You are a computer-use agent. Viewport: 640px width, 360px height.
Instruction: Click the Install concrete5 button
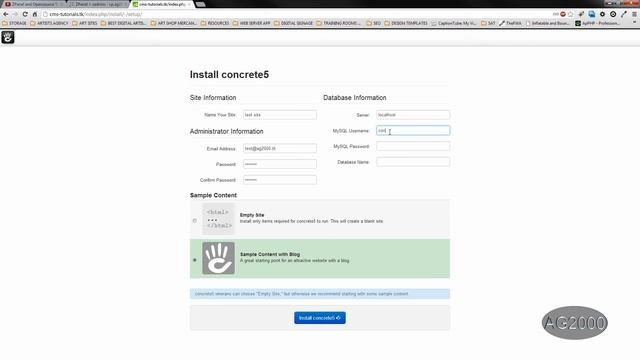320,318
